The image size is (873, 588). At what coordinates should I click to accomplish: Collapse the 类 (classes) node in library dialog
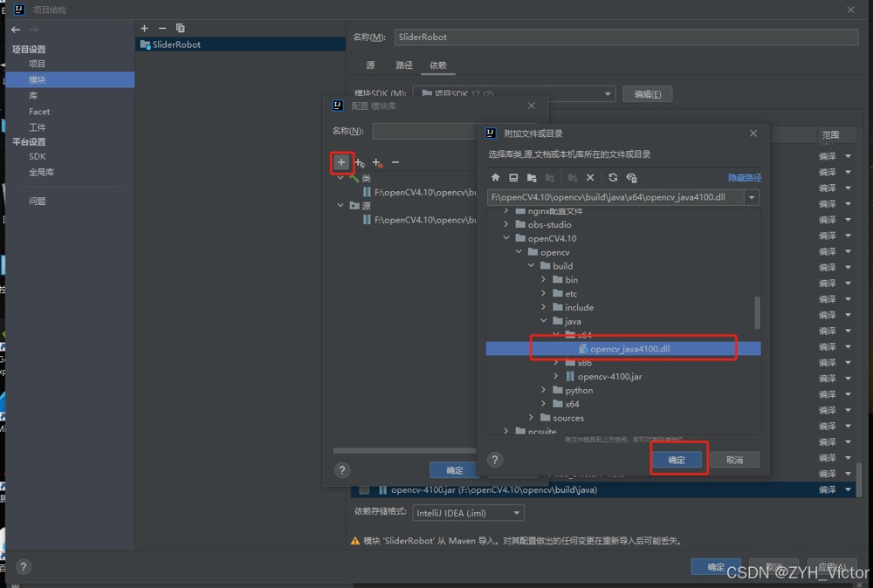tap(340, 178)
